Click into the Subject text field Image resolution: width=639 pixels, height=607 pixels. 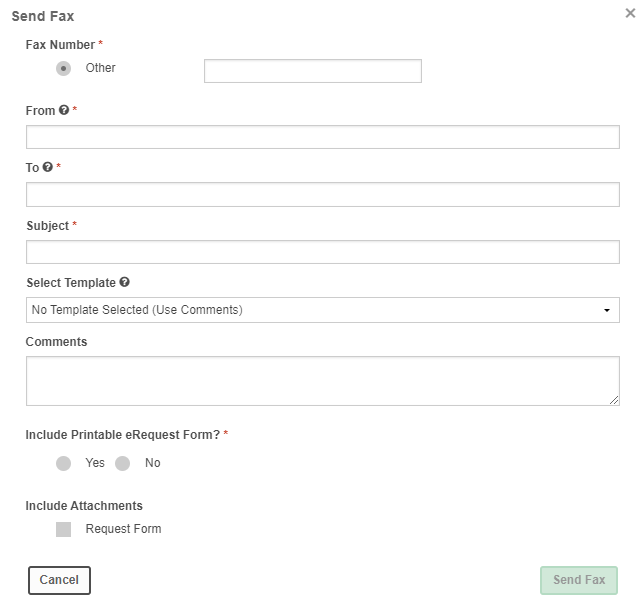click(x=323, y=252)
